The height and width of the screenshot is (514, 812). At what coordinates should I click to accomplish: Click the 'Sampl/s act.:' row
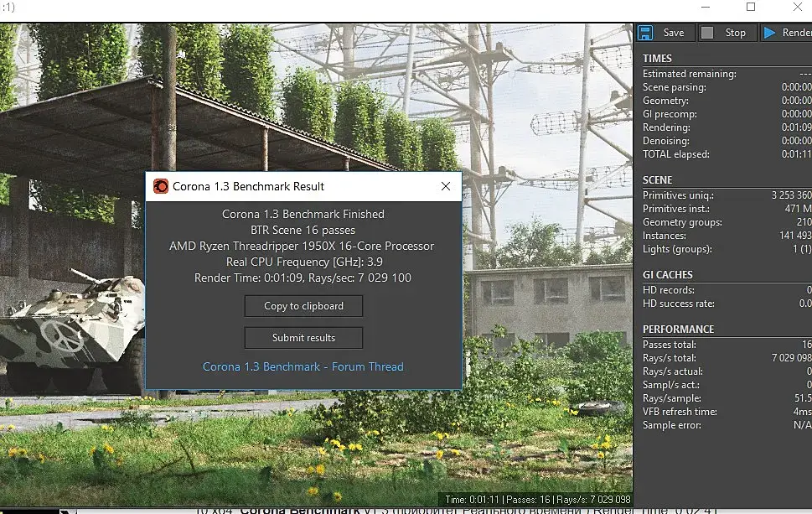click(x=727, y=385)
